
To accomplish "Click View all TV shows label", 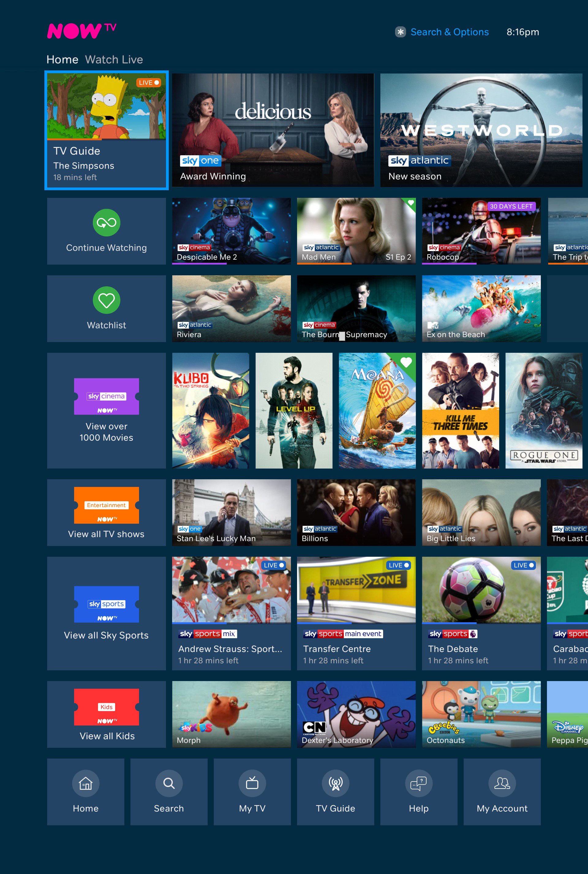I will tap(106, 534).
